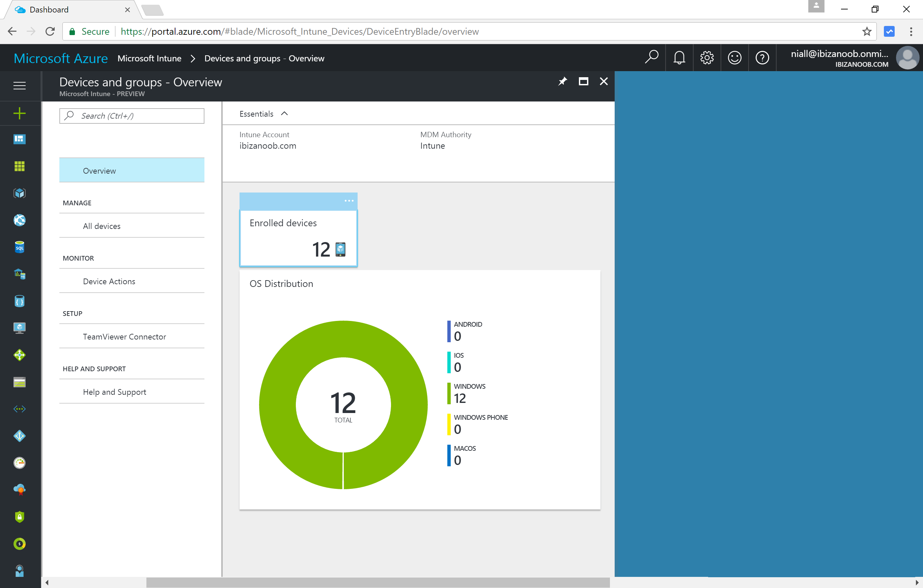Open Resource groups cube icon
The height and width of the screenshot is (588, 923).
20,193
